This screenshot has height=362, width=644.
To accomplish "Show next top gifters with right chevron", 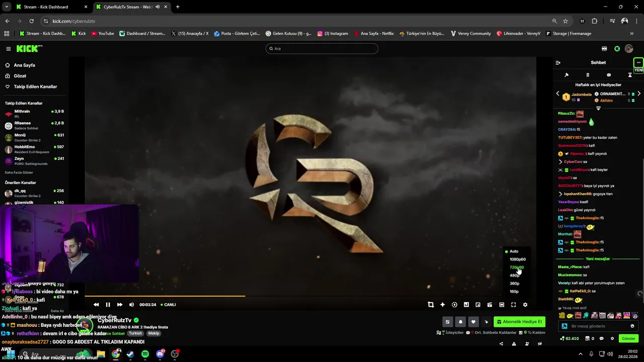I will coord(639,94).
